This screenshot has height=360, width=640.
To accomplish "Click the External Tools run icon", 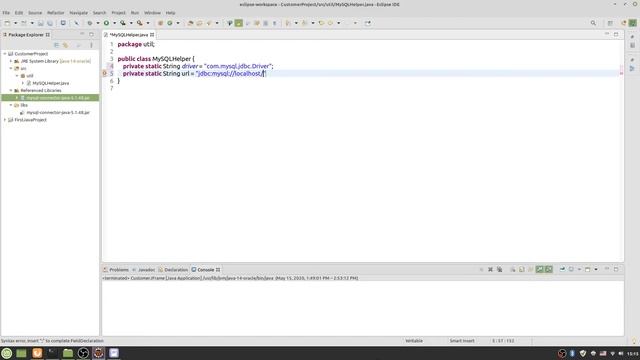I will [x=140, y=23].
